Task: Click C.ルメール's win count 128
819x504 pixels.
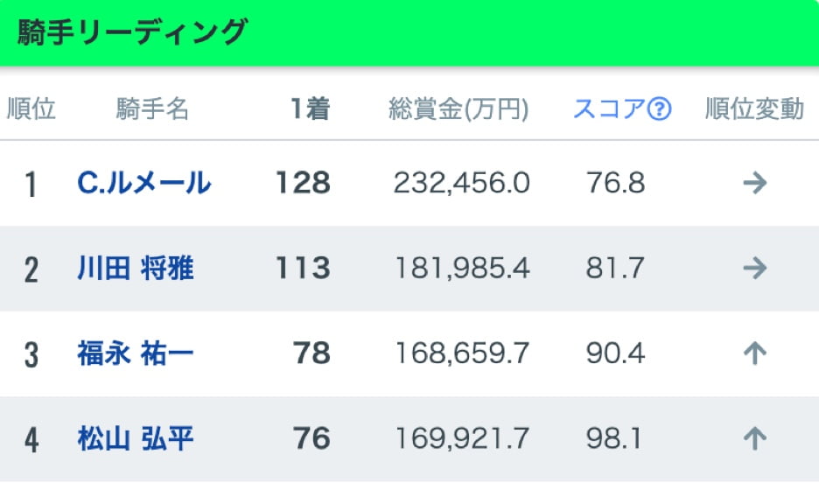Action: [303, 183]
